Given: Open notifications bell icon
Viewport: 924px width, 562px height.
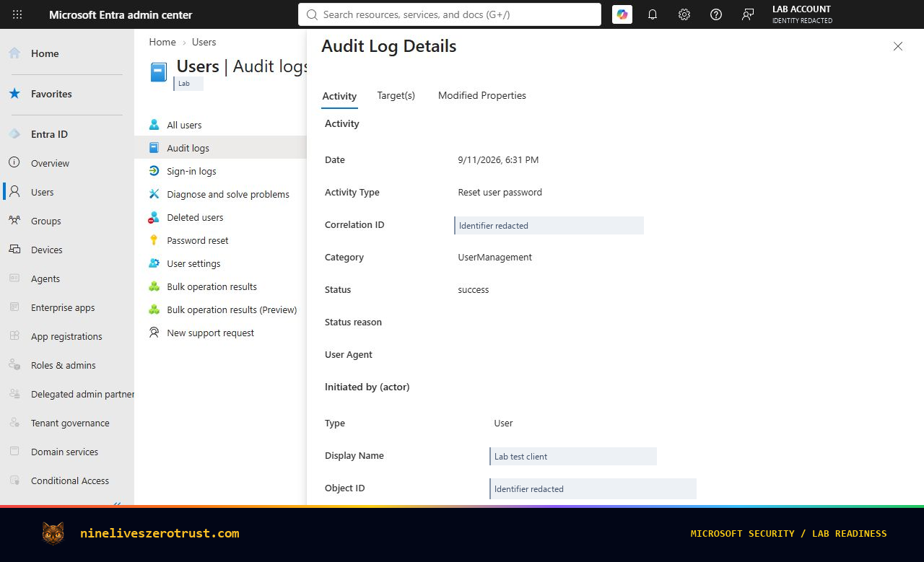Looking at the screenshot, I should point(653,14).
